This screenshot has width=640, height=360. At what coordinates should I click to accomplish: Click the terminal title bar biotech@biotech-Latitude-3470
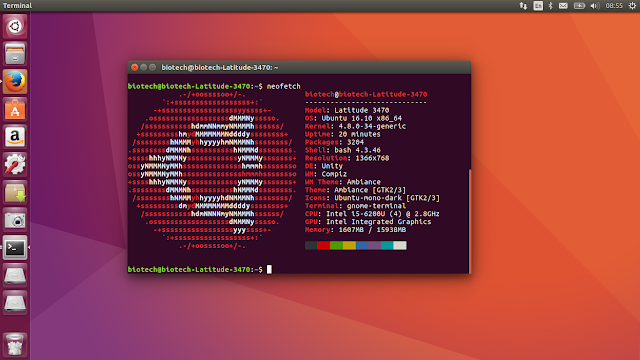pos(220,67)
